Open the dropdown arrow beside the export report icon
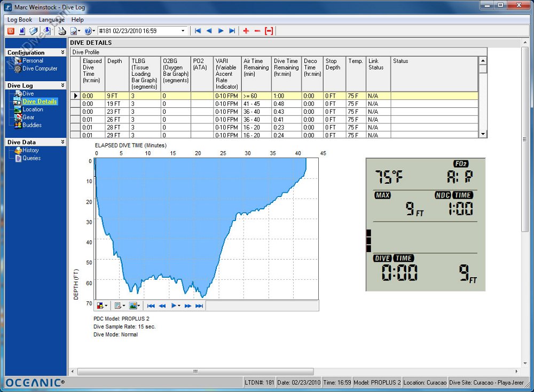Screen dimensions: 534x392 click(x=79, y=31)
